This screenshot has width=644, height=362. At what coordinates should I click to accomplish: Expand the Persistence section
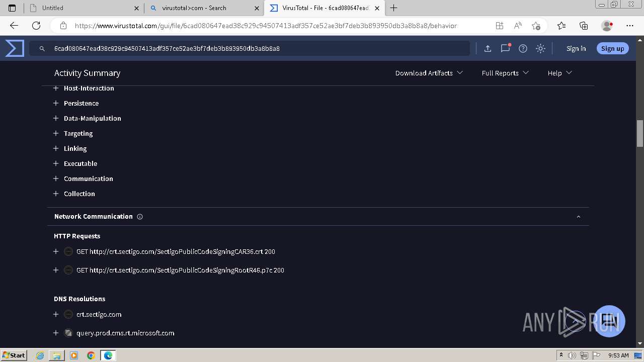[56, 103]
